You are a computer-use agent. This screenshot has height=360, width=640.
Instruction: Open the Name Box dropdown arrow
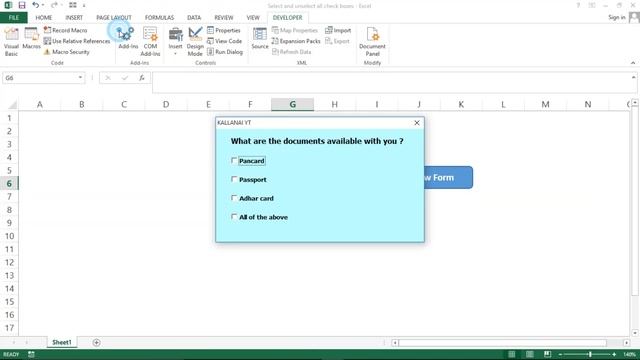80,78
